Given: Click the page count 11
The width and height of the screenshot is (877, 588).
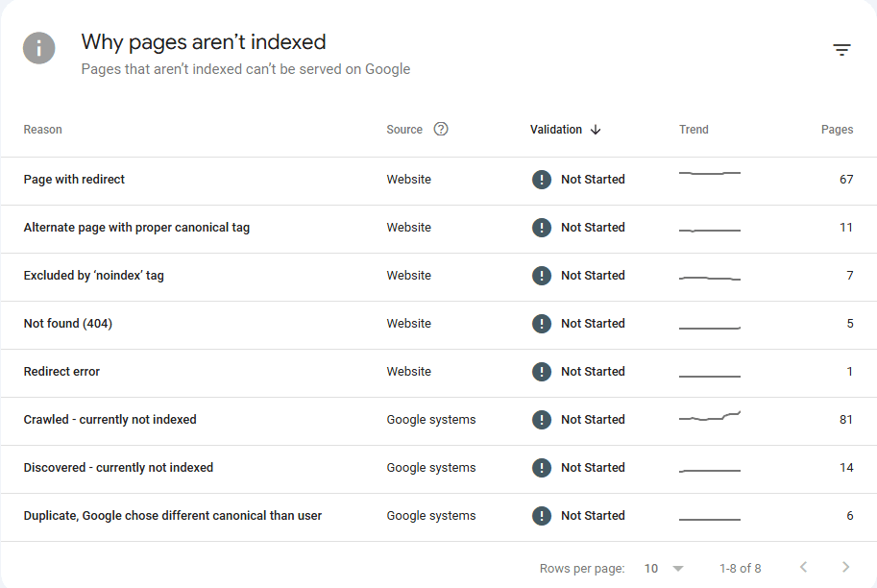Looking at the screenshot, I should [x=846, y=228].
